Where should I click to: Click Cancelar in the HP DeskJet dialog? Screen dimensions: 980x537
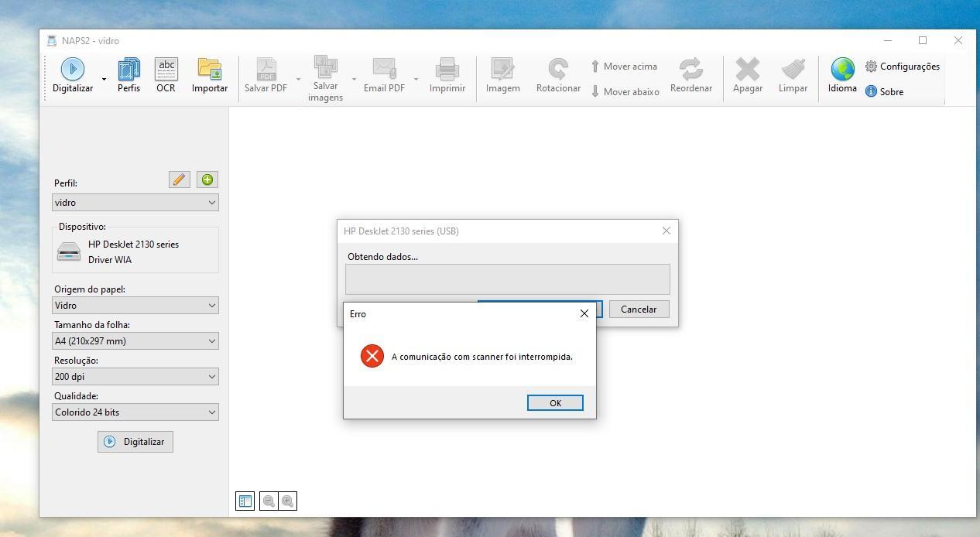point(639,309)
